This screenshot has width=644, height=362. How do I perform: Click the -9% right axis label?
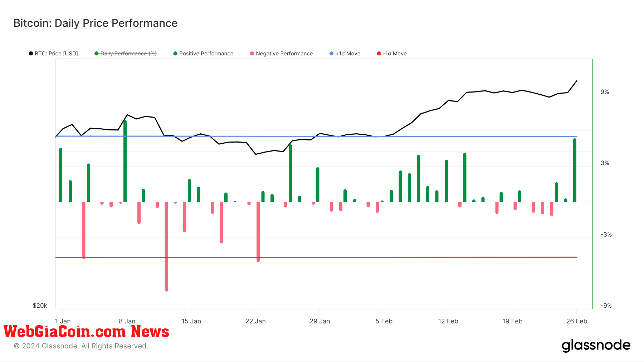[606, 306]
